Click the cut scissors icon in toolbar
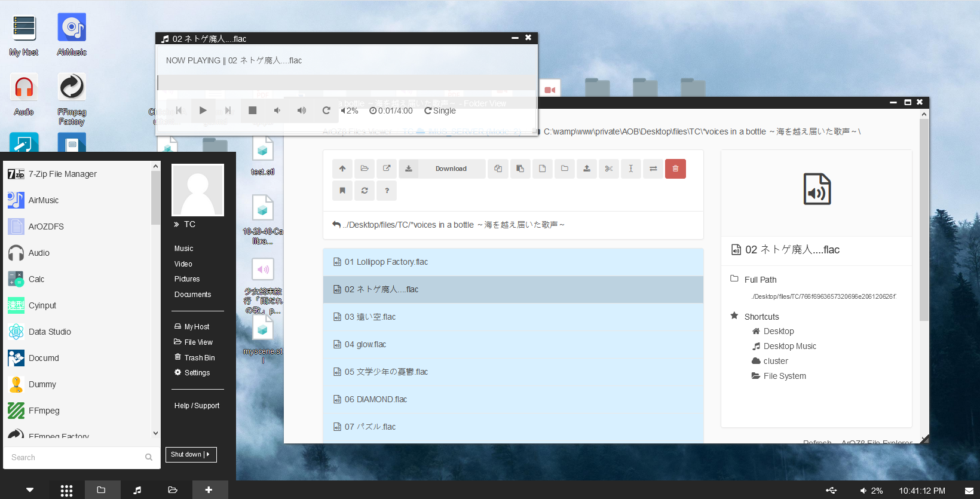Screen dimensions: 980x499 [x=608, y=169]
